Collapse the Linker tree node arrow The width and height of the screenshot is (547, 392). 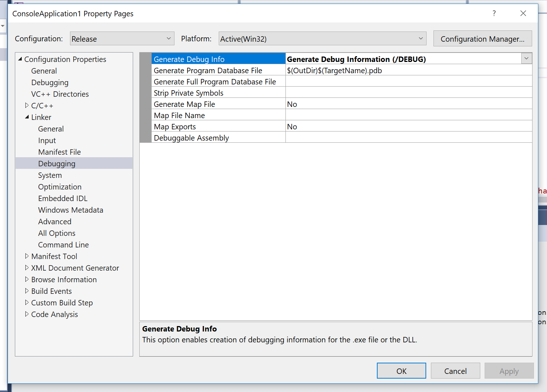tap(27, 117)
